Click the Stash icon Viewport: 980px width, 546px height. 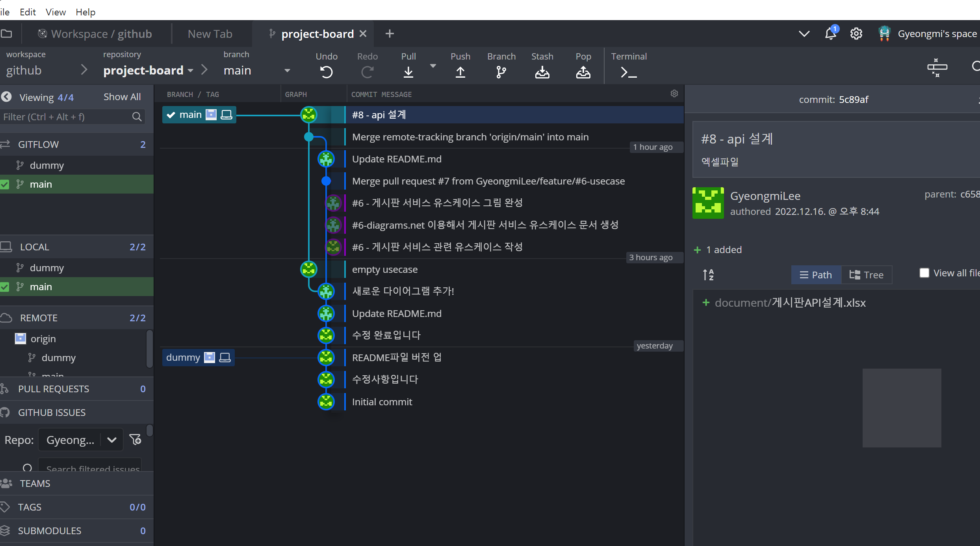[542, 72]
